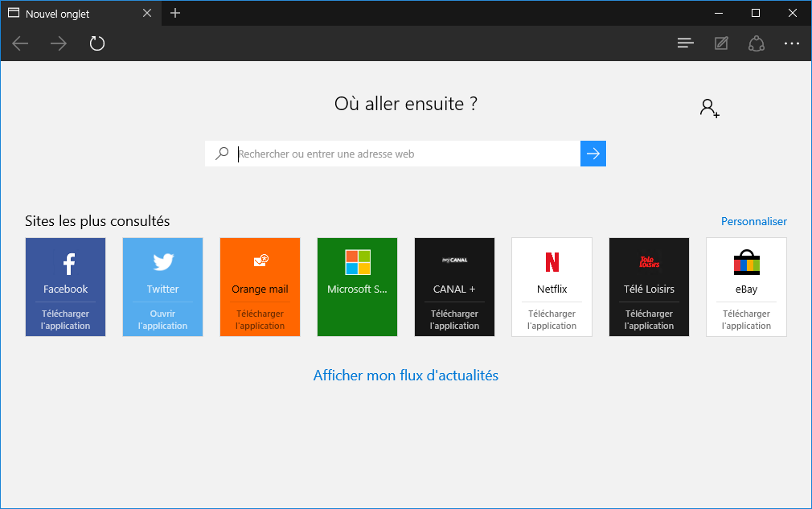Click Télécharger l'application under eBay
The height and width of the screenshot is (509, 812).
point(746,320)
